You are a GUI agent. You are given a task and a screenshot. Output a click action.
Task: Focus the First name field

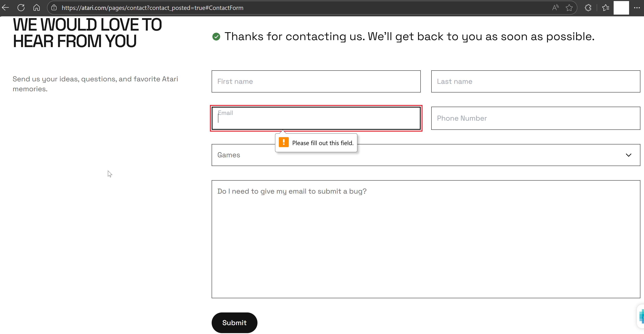[x=316, y=81]
